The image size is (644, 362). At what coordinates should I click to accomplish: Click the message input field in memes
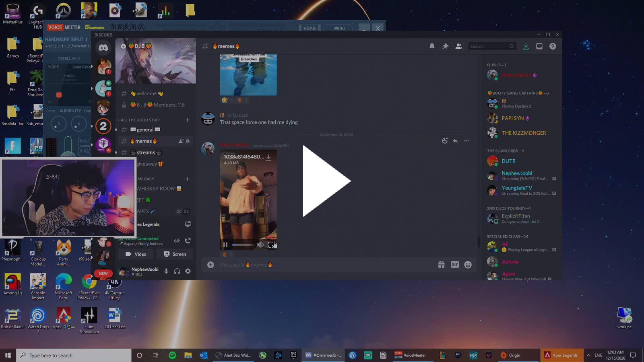(322, 265)
